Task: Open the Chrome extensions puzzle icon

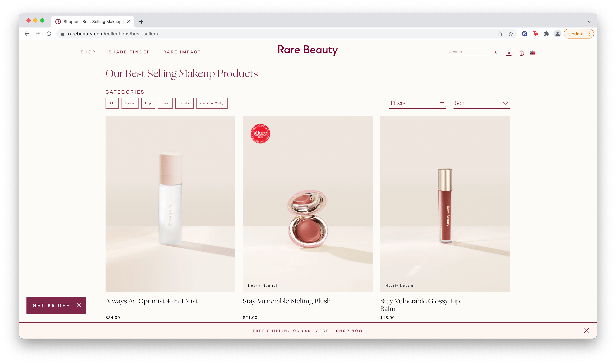Action: [546, 34]
